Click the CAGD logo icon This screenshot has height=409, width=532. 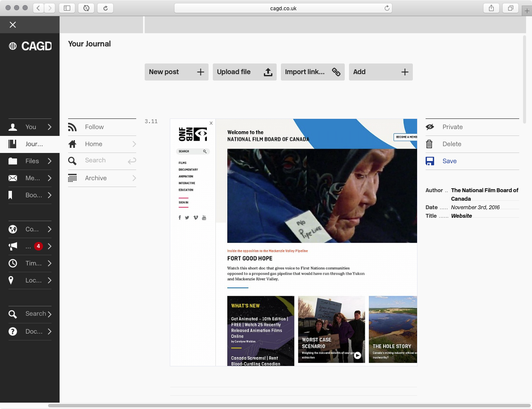[13, 46]
